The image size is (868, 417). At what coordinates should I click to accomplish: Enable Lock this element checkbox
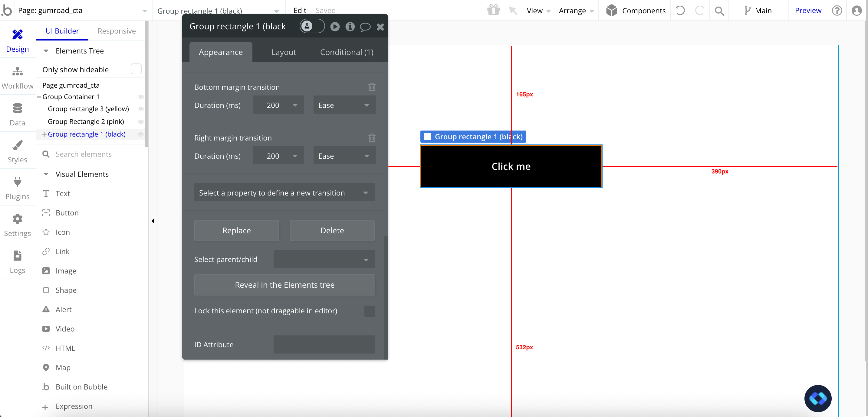tap(369, 311)
